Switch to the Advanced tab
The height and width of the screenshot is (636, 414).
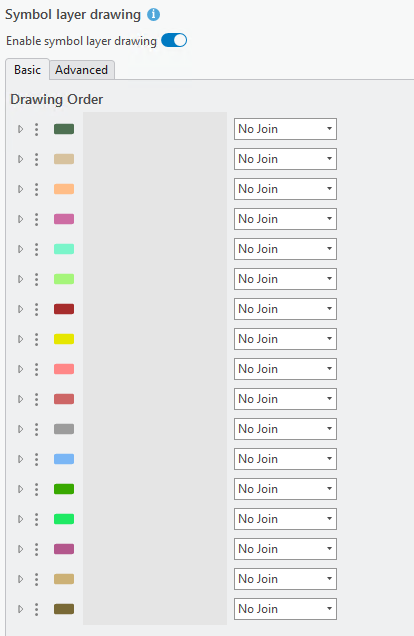point(82,70)
